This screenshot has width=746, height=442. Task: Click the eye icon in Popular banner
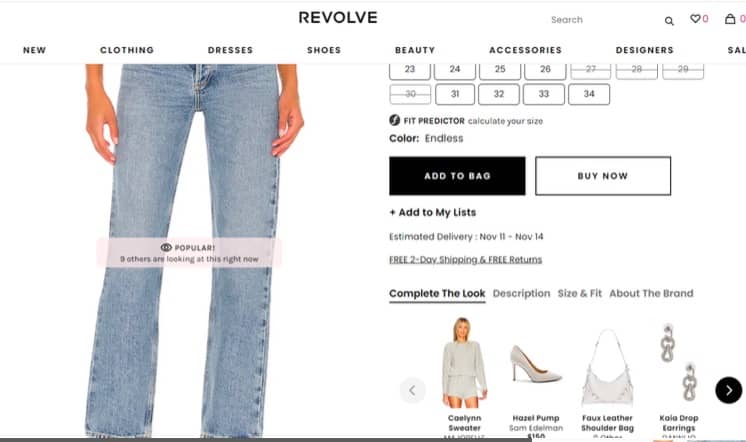coord(166,247)
